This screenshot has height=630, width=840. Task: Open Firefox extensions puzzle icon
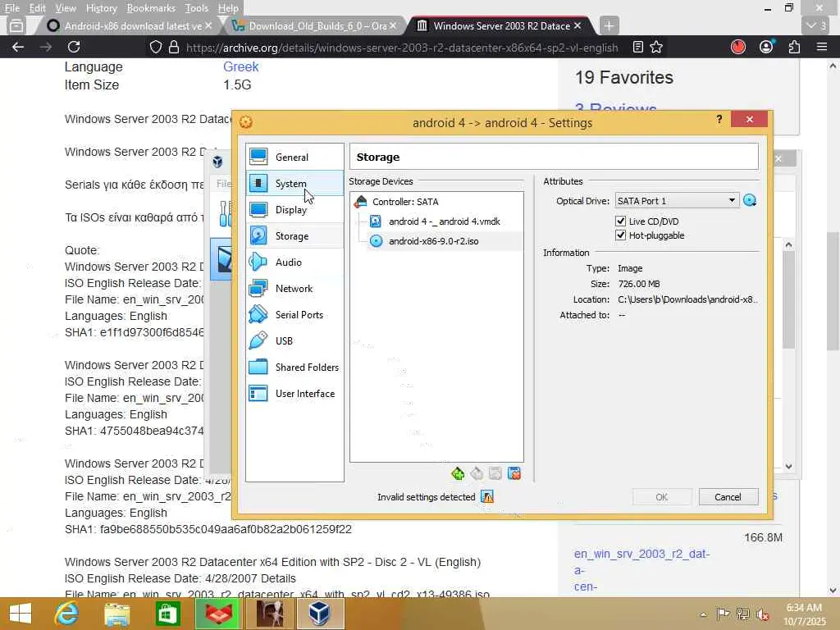tap(794, 47)
